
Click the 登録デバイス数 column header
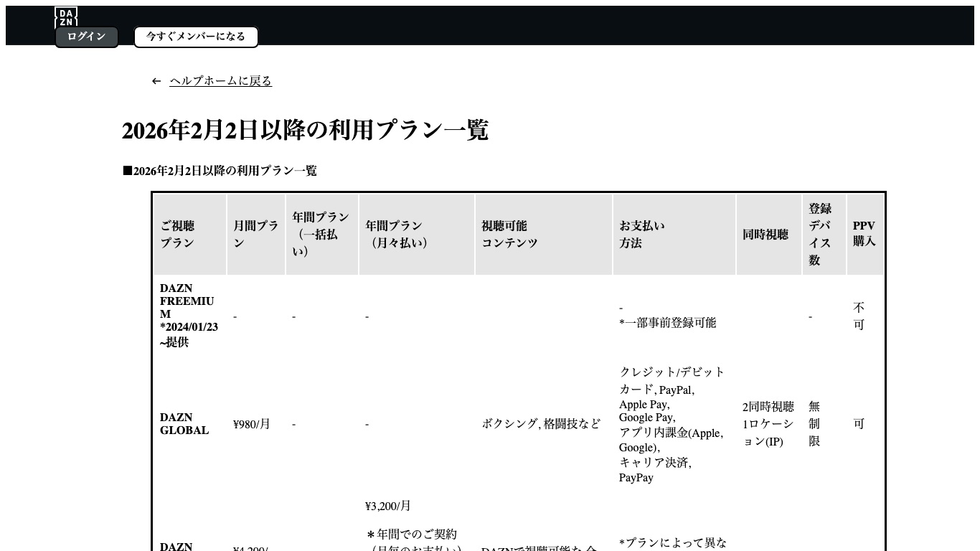824,235
